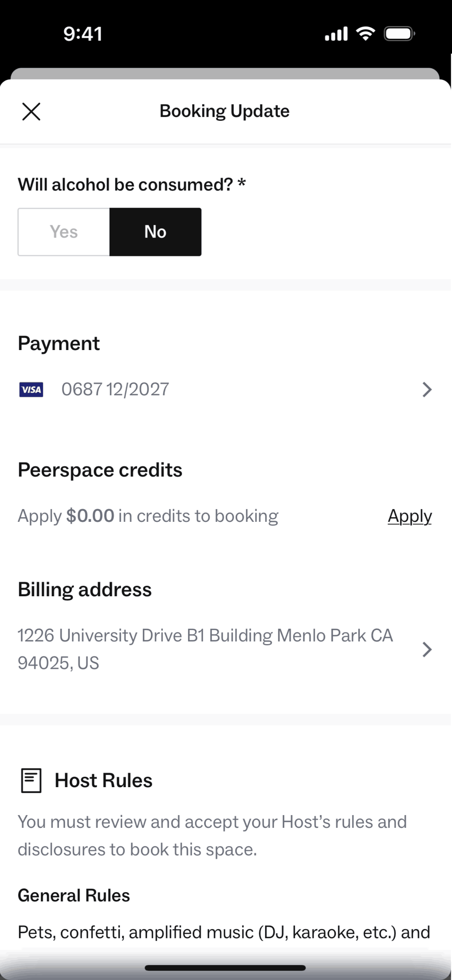This screenshot has width=452, height=980.
Task: Expand payment method chevron arrow
Action: pos(427,390)
